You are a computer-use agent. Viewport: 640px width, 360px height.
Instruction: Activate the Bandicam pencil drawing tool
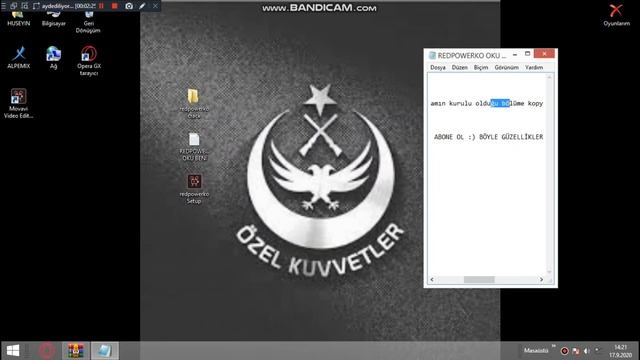pos(142,6)
